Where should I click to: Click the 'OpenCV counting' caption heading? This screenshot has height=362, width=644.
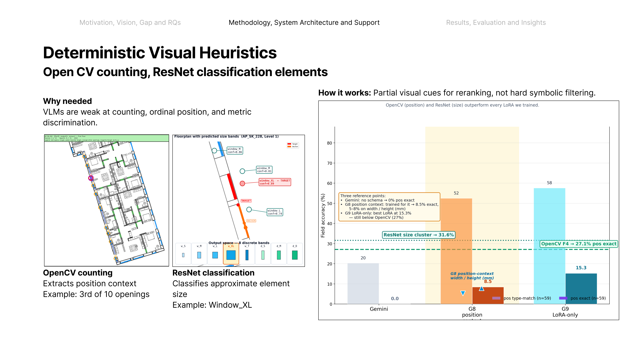78,273
